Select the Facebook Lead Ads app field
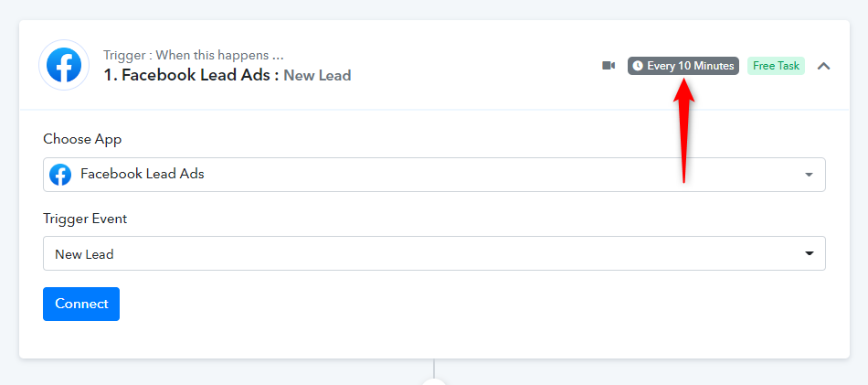 (x=434, y=175)
